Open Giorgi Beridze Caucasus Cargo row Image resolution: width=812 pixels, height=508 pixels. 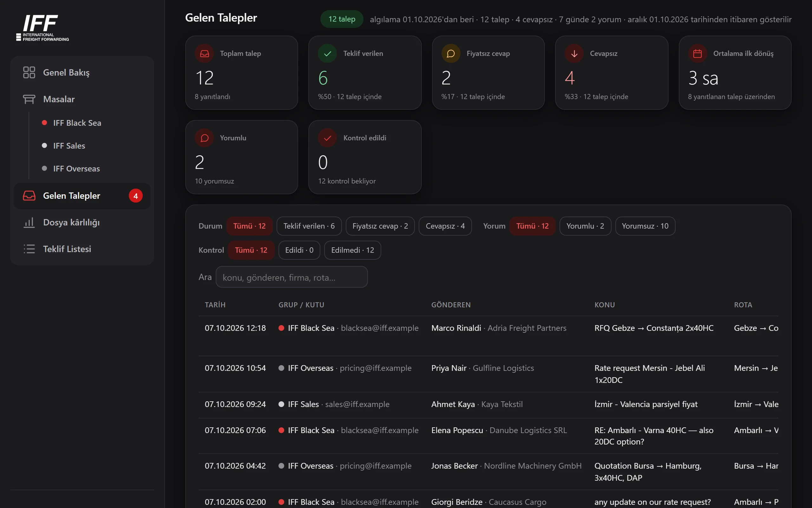488,500
